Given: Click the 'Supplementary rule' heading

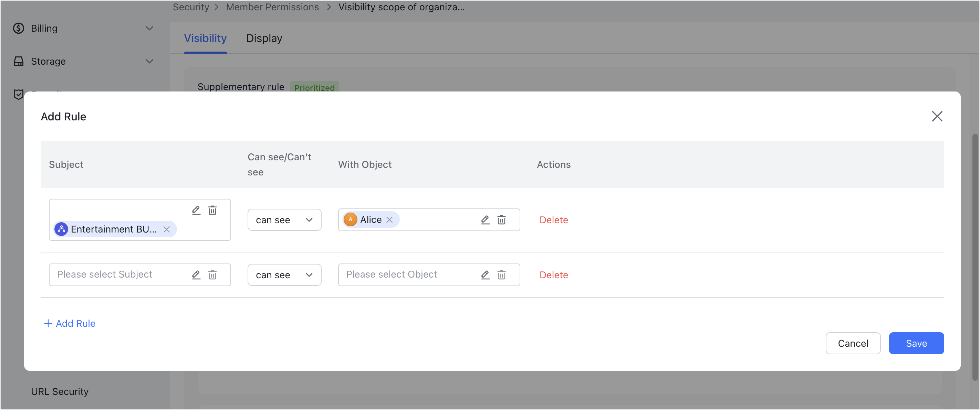Looking at the screenshot, I should pos(241,87).
